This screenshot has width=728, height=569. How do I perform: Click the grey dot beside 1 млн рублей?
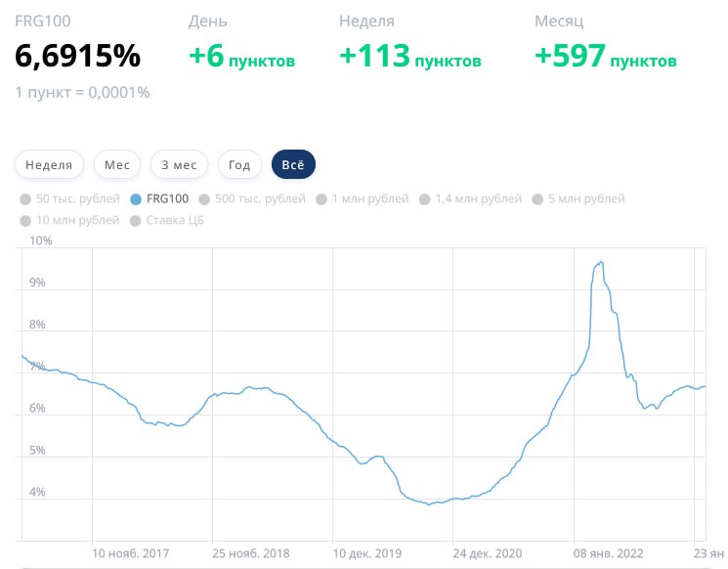322,199
